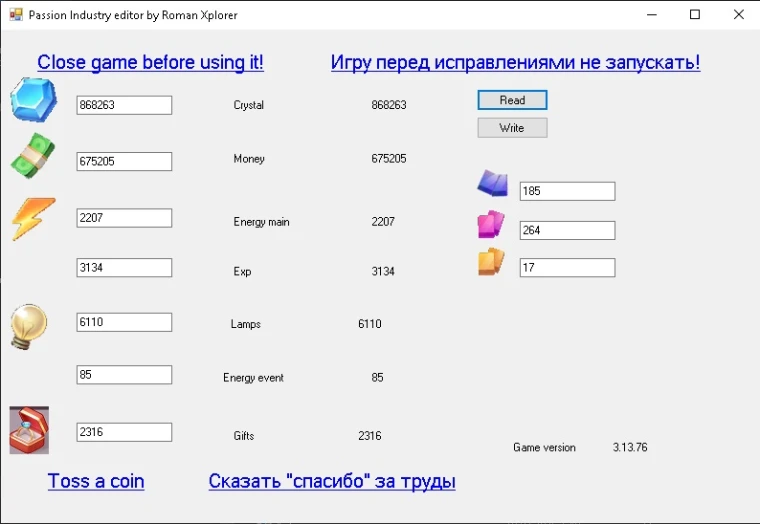The width and height of the screenshot is (760, 524).
Task: Click the blue crystal gem icon
Action: pos(33,100)
